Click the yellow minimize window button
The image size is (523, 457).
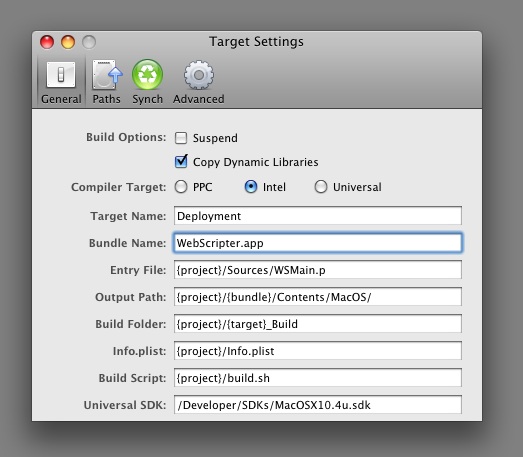[68, 42]
